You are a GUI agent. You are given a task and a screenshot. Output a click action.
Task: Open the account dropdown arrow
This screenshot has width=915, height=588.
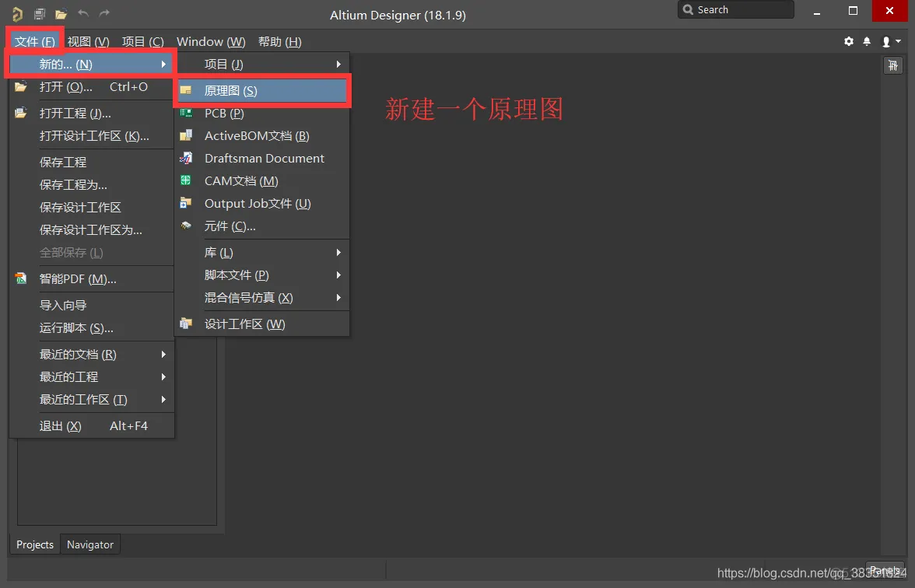pos(898,41)
